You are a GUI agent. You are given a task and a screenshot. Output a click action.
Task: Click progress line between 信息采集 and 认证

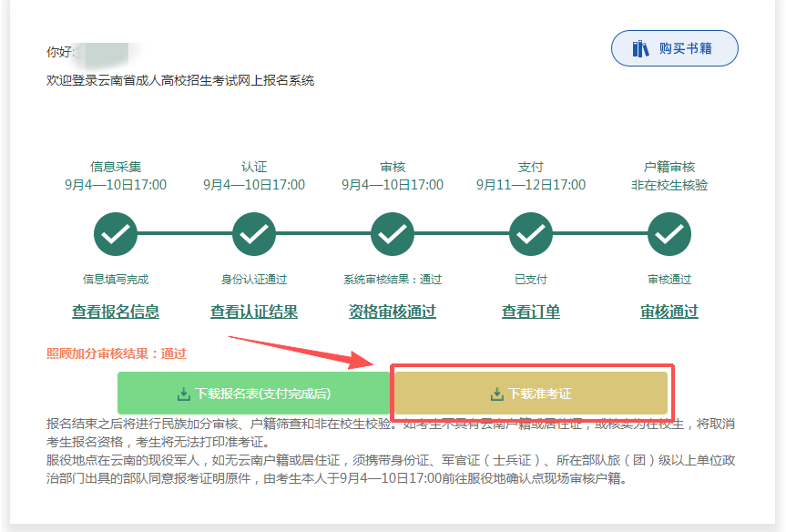coord(185,234)
